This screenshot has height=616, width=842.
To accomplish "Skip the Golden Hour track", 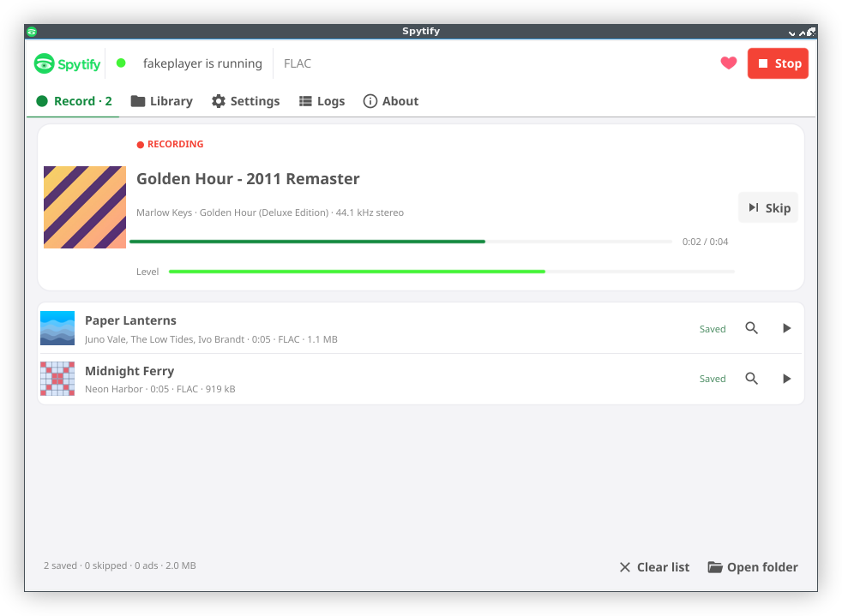I will [768, 207].
